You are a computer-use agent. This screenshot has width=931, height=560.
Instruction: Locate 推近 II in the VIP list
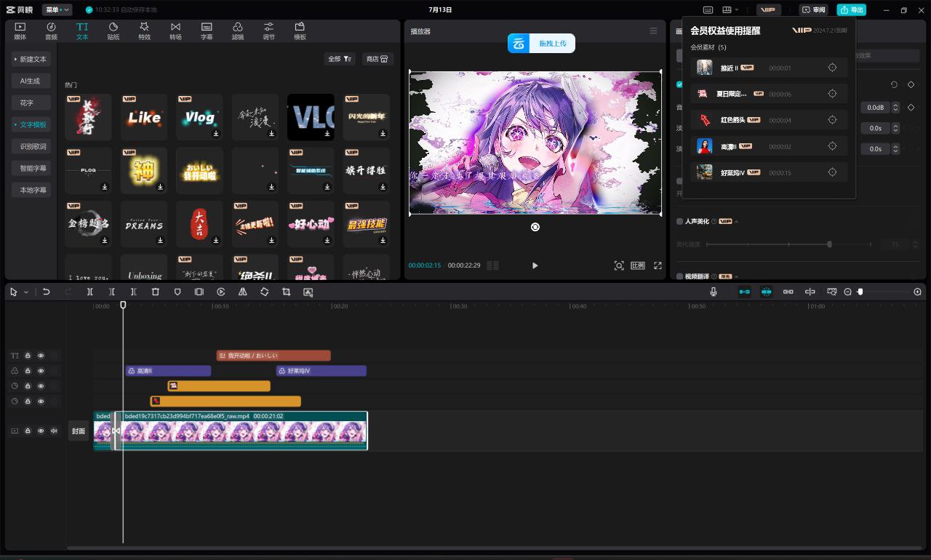tap(833, 68)
